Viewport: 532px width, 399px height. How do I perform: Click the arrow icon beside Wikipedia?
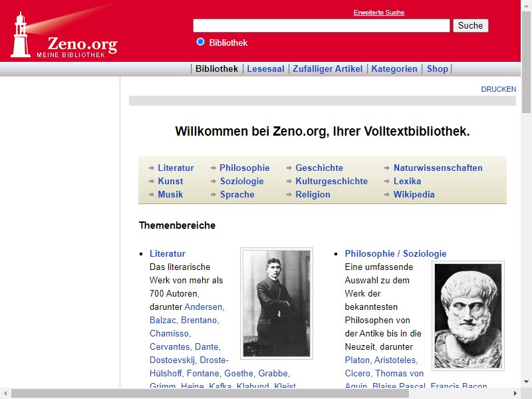click(x=387, y=195)
